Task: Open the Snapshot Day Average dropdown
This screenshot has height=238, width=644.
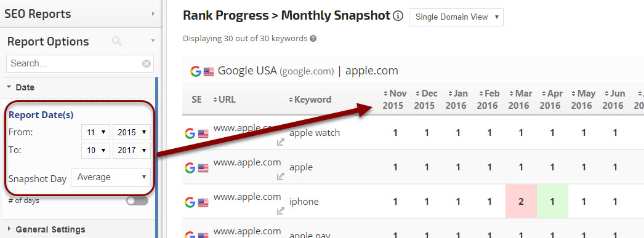Action: [x=111, y=177]
